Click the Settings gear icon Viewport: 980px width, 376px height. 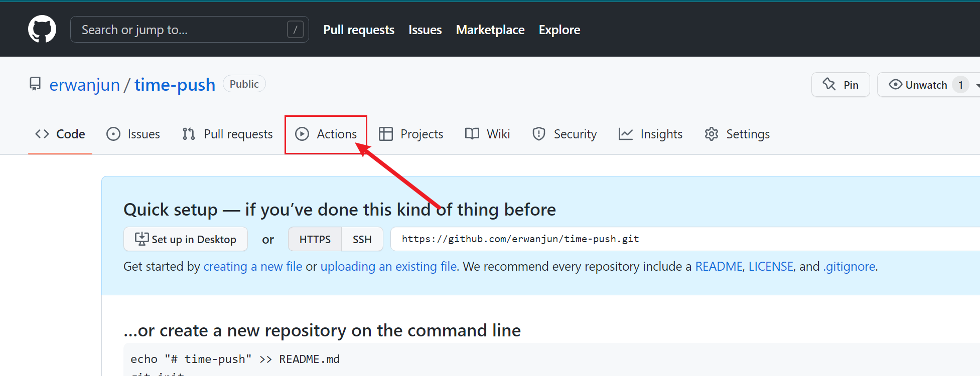point(712,134)
